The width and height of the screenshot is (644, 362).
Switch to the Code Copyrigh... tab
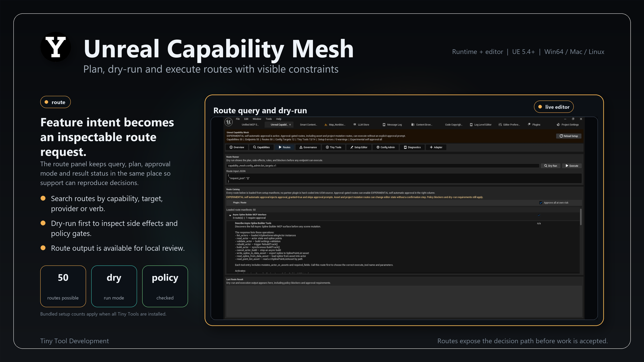click(x=453, y=125)
